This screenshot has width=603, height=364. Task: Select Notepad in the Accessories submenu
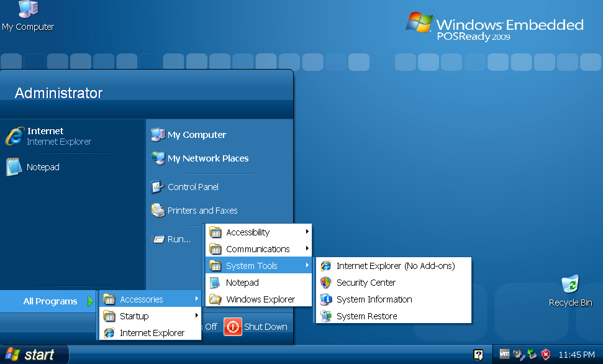(x=258, y=283)
